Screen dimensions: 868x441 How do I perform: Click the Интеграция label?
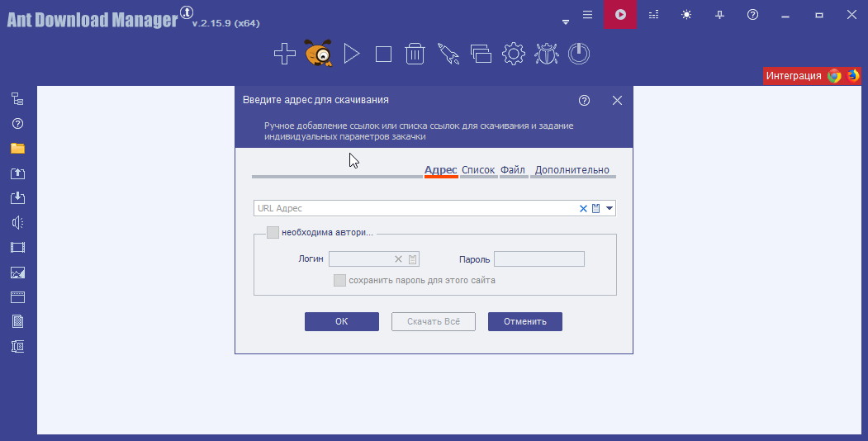(794, 76)
